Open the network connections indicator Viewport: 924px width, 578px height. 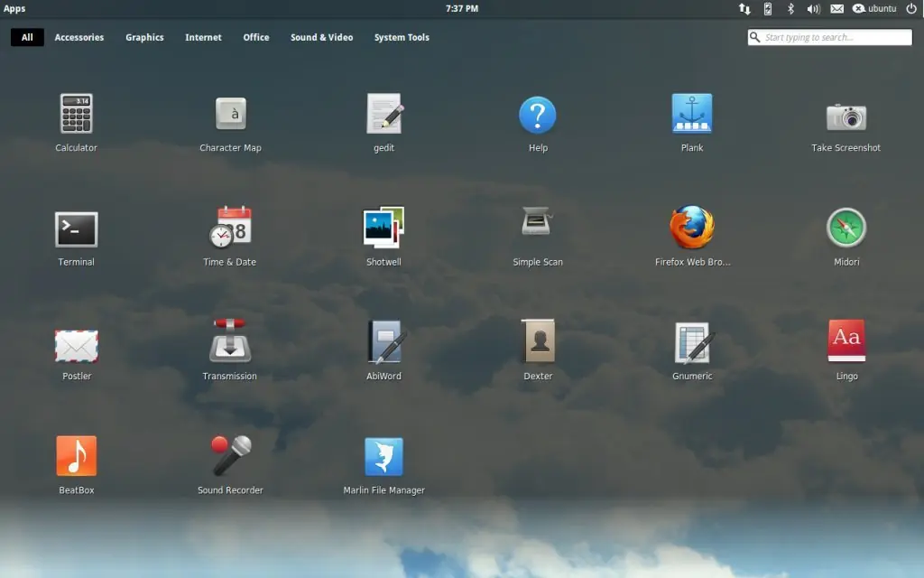pos(744,8)
